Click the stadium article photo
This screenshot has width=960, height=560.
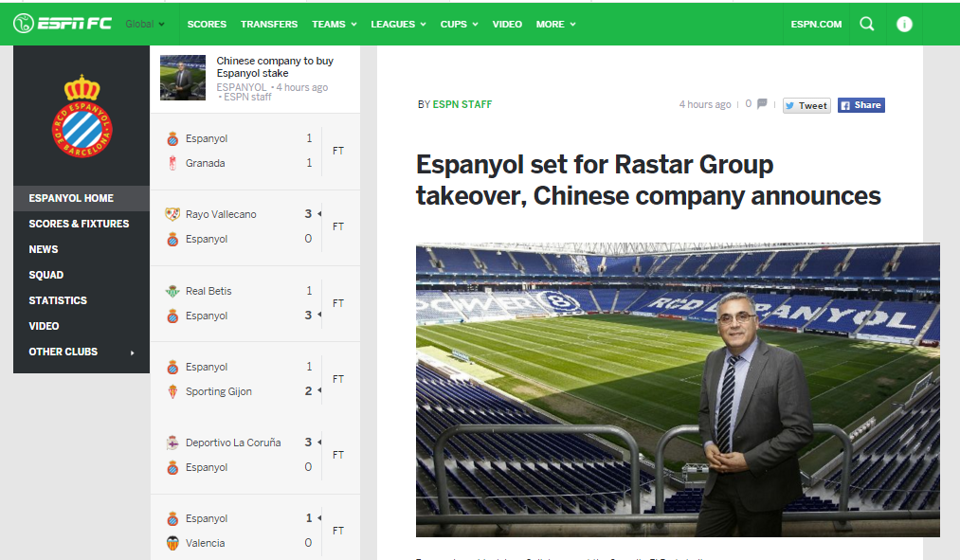(678, 389)
